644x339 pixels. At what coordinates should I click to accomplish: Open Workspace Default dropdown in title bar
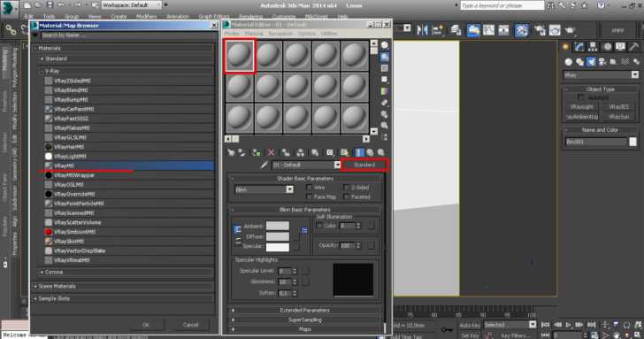131,5
